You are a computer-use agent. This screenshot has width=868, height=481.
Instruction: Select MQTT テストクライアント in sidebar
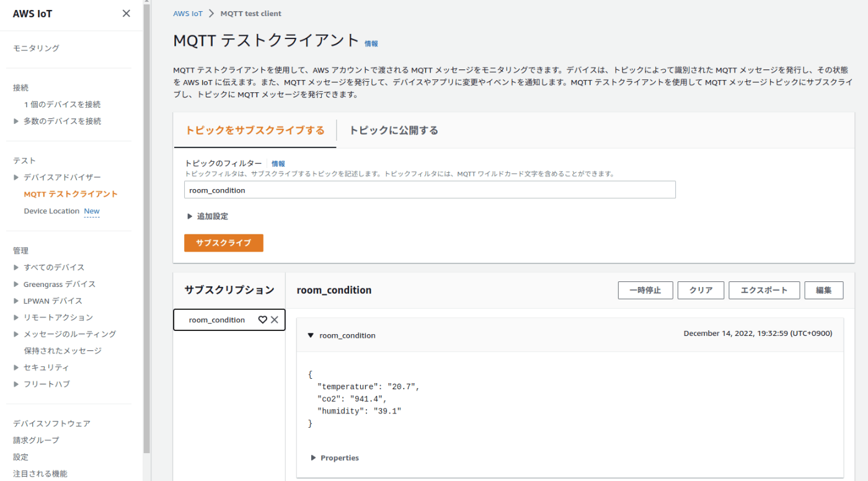[71, 195]
